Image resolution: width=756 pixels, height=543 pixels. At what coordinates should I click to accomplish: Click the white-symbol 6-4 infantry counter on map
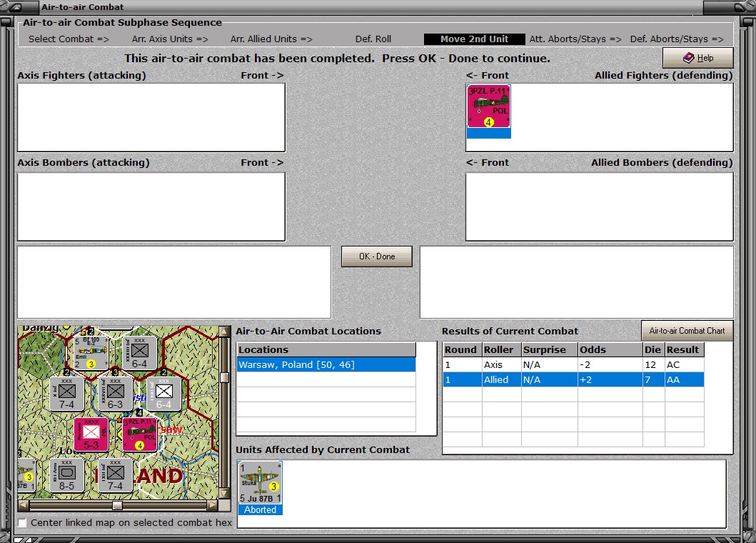pos(164,394)
